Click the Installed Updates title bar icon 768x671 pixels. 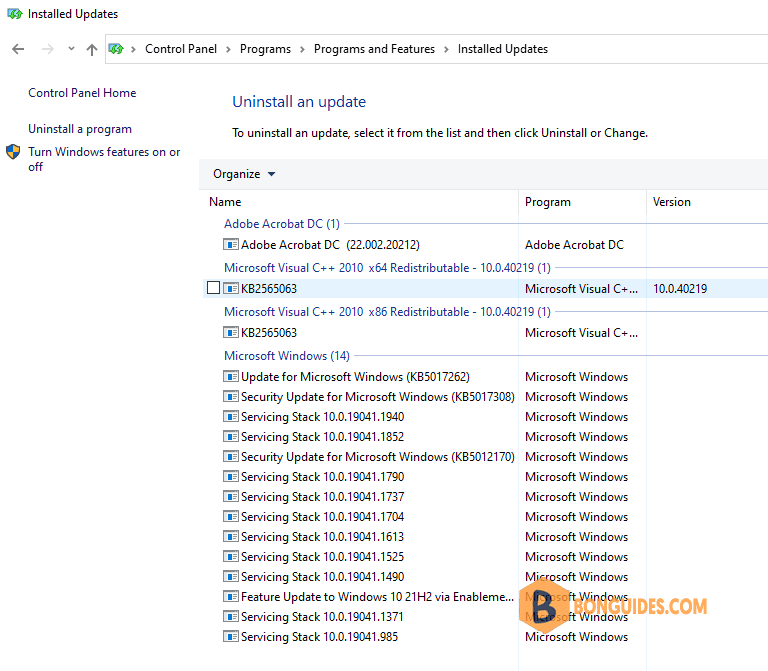click(x=15, y=14)
